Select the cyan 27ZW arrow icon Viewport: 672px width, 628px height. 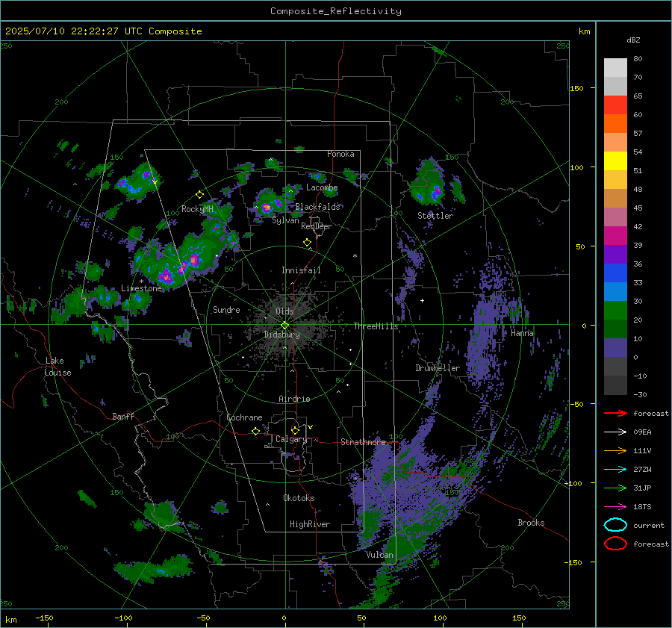coord(615,470)
